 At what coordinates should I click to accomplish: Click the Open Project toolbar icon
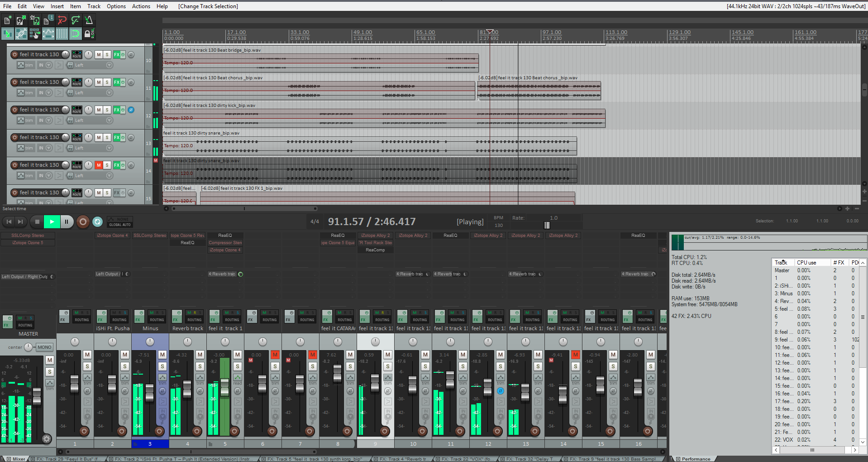coord(21,20)
